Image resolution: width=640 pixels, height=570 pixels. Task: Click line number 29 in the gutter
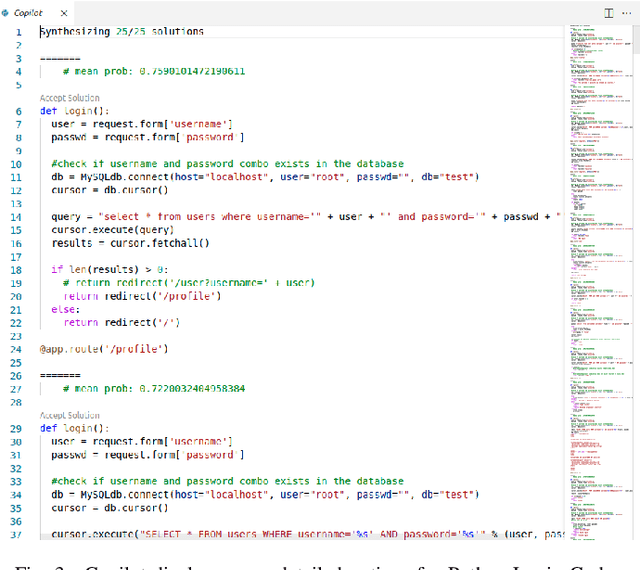(x=15, y=428)
